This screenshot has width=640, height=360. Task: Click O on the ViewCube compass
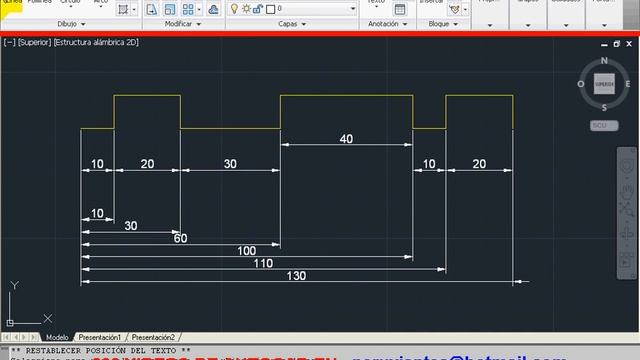coord(580,84)
